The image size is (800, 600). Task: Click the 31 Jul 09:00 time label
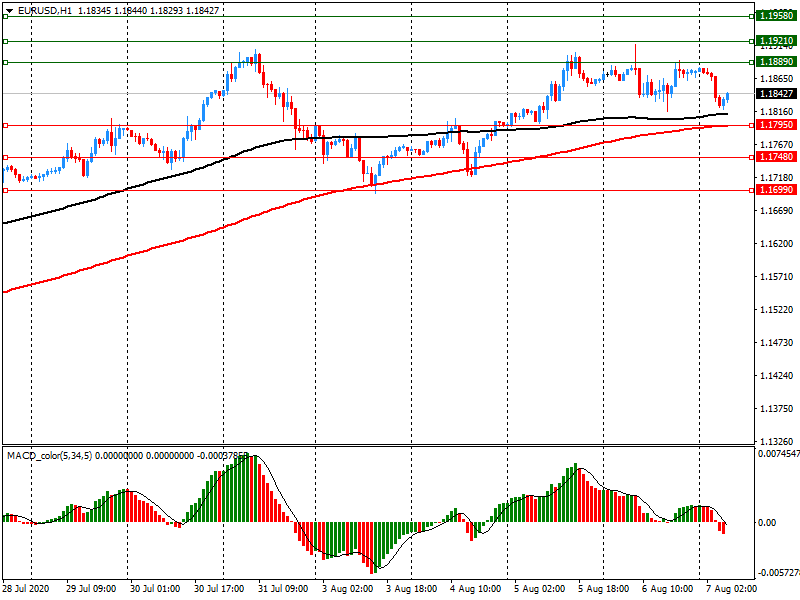(x=283, y=588)
